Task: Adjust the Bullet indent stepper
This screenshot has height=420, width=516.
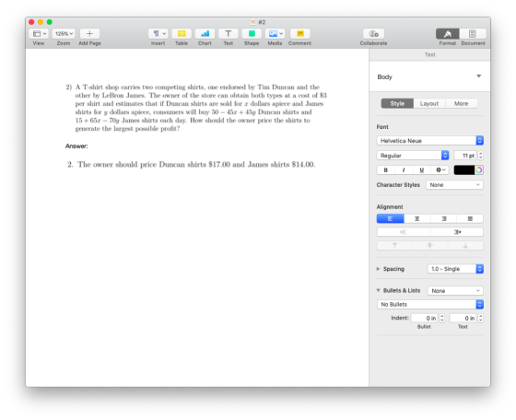Action: tap(442, 318)
